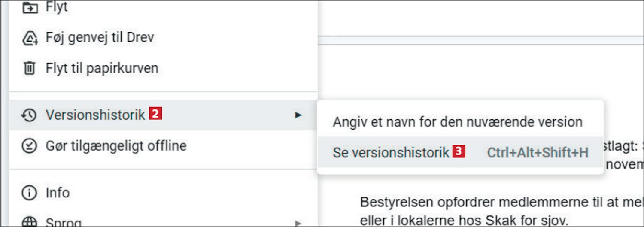
Task: Click the trash can icon
Action: [x=29, y=68]
